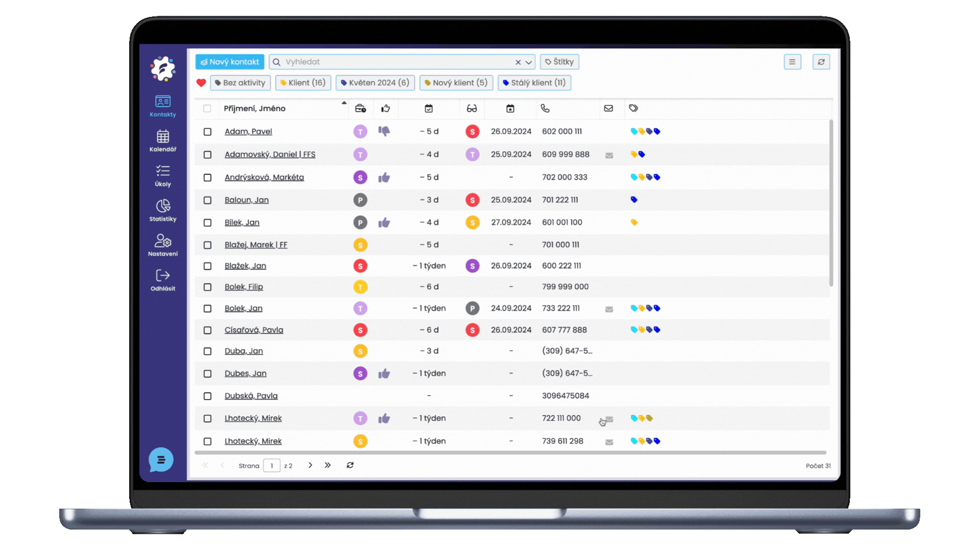Open contact link Císařová, Pavla
This screenshot has width=980, height=551.
coord(254,330)
